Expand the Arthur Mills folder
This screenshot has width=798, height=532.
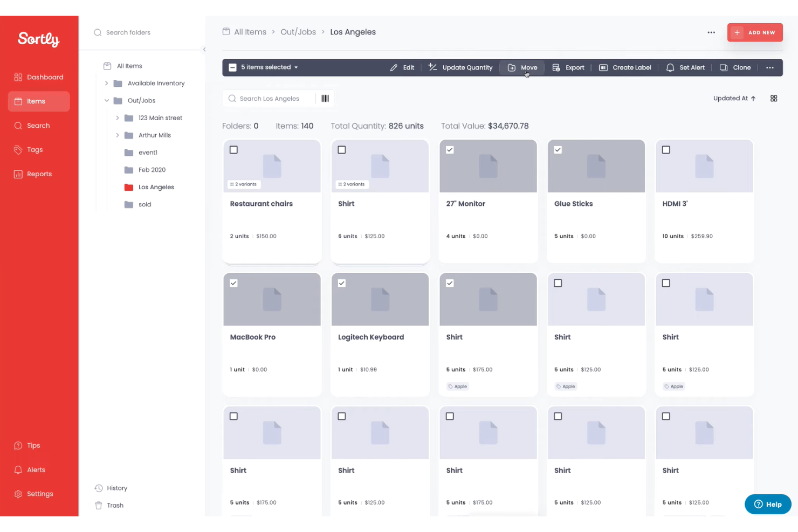[117, 135]
